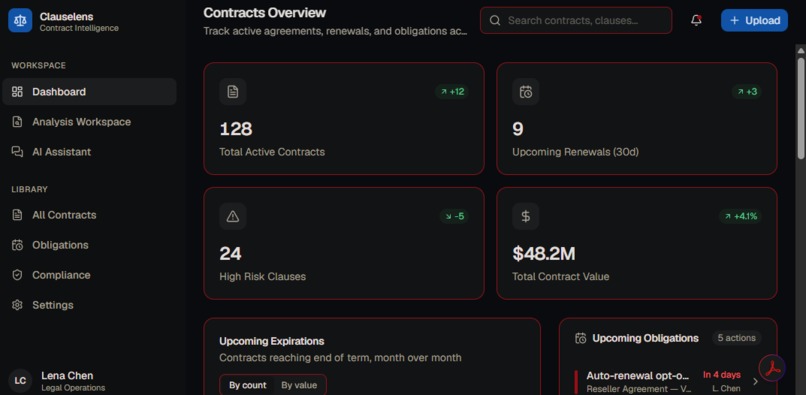This screenshot has height=395, width=806.
Task: Click the +12 trend badge
Action: pos(452,92)
